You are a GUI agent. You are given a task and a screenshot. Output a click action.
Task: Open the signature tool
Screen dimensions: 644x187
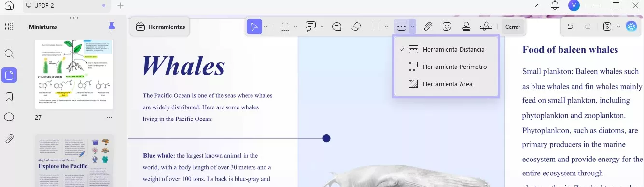[486, 27]
